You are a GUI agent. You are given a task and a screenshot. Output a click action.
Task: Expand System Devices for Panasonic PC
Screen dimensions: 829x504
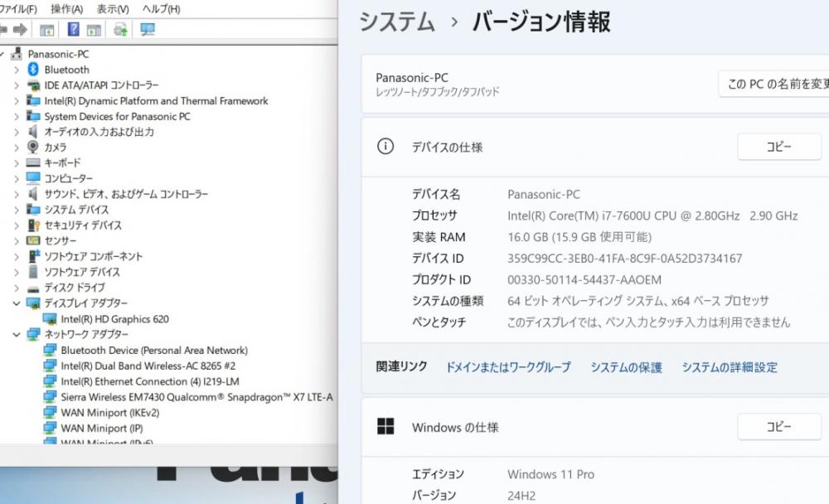17,116
